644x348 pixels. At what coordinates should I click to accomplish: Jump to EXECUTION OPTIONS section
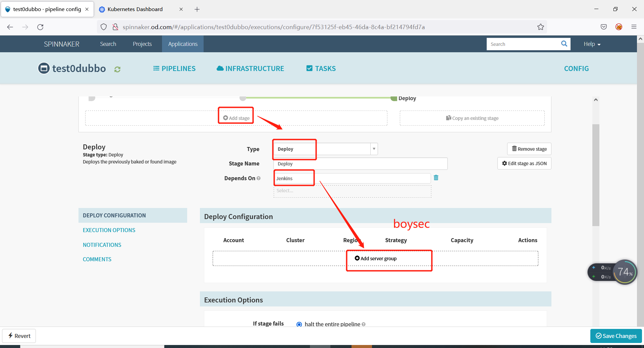click(109, 230)
